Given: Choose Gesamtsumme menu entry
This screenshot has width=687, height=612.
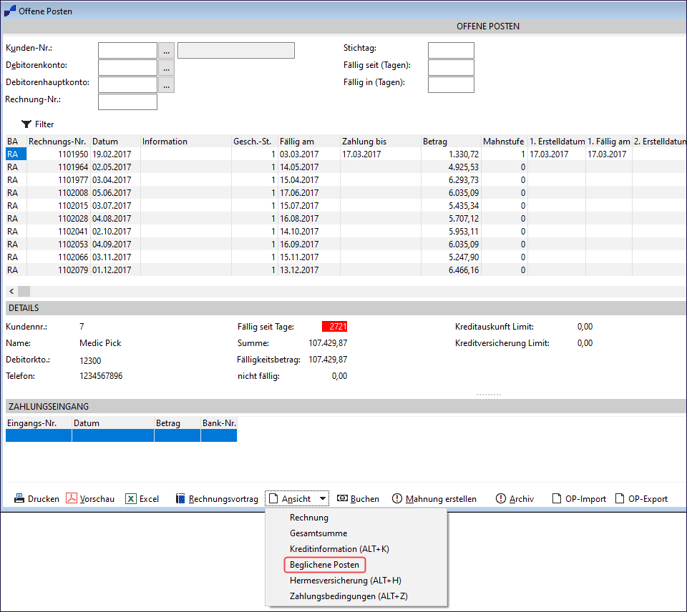Looking at the screenshot, I should click(319, 533).
